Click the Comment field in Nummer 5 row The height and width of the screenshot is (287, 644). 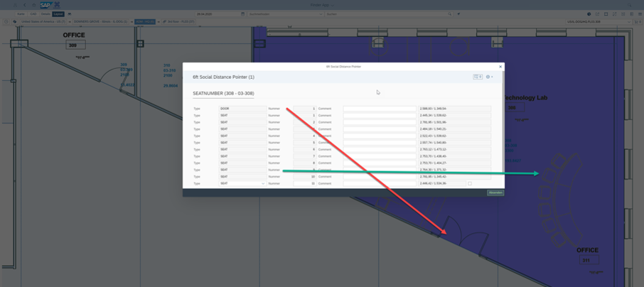click(380, 143)
